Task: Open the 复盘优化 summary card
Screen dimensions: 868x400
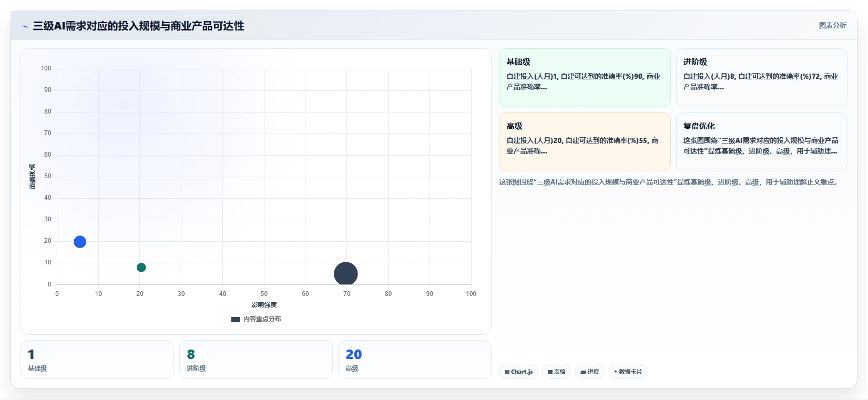Action: coord(761,142)
